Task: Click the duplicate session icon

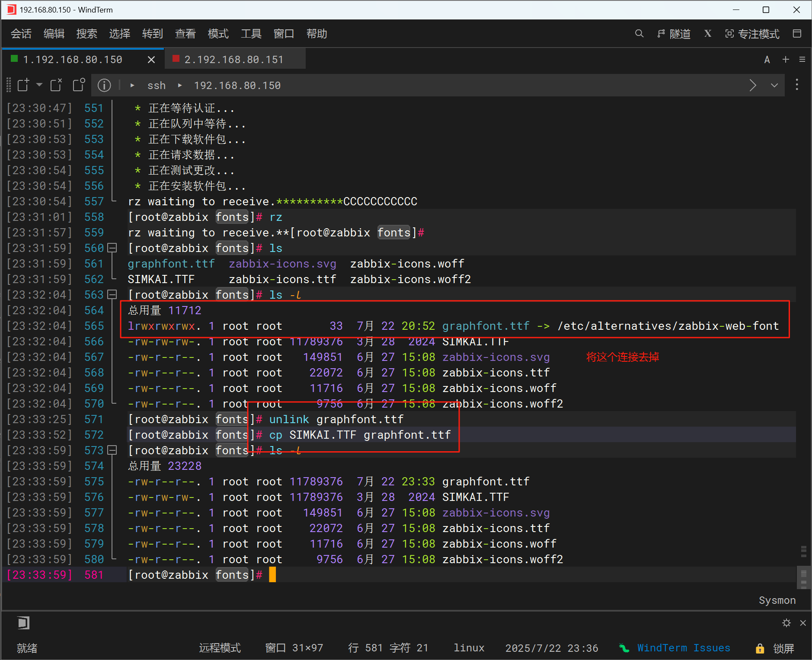Action: [79, 85]
